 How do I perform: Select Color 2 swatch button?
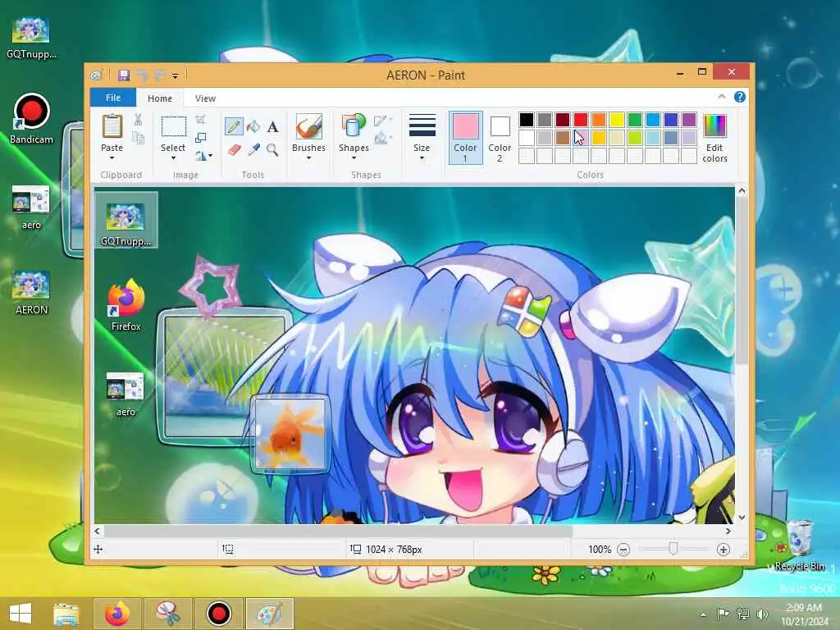(x=500, y=137)
